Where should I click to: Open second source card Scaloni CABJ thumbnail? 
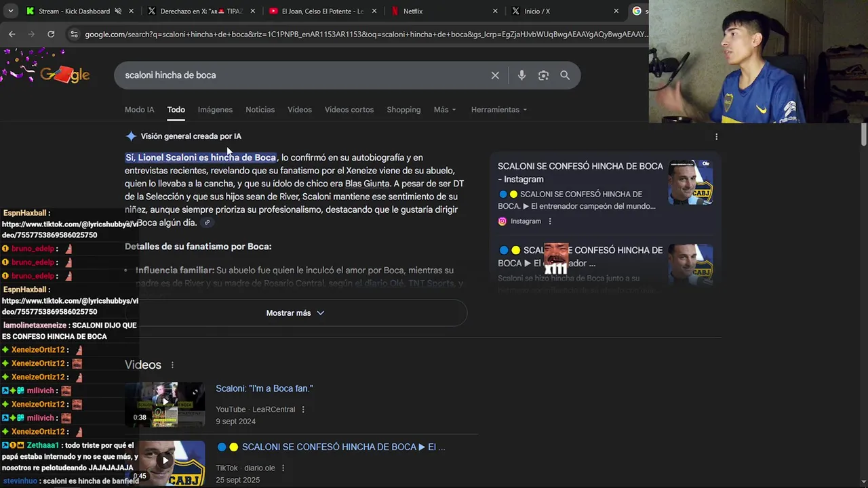[690, 266]
